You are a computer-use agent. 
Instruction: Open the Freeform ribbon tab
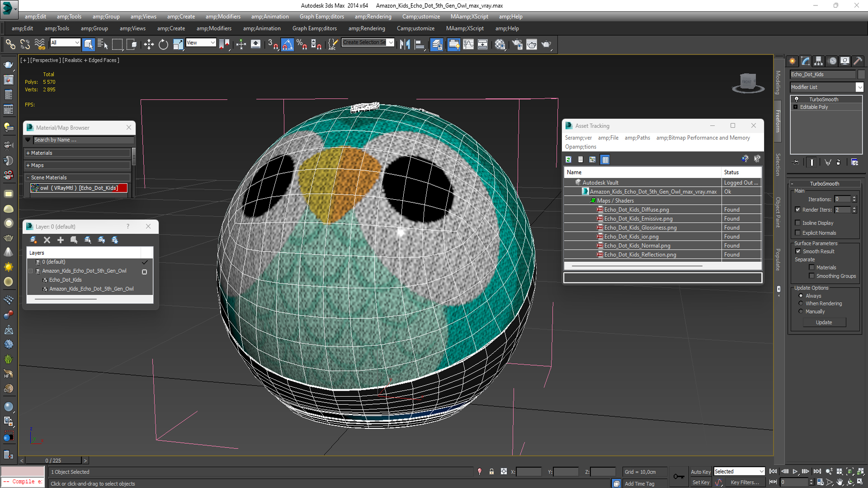pos(778,121)
